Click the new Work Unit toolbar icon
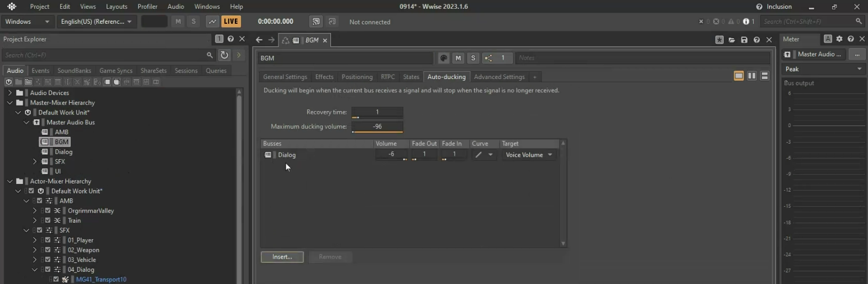 tap(8, 82)
